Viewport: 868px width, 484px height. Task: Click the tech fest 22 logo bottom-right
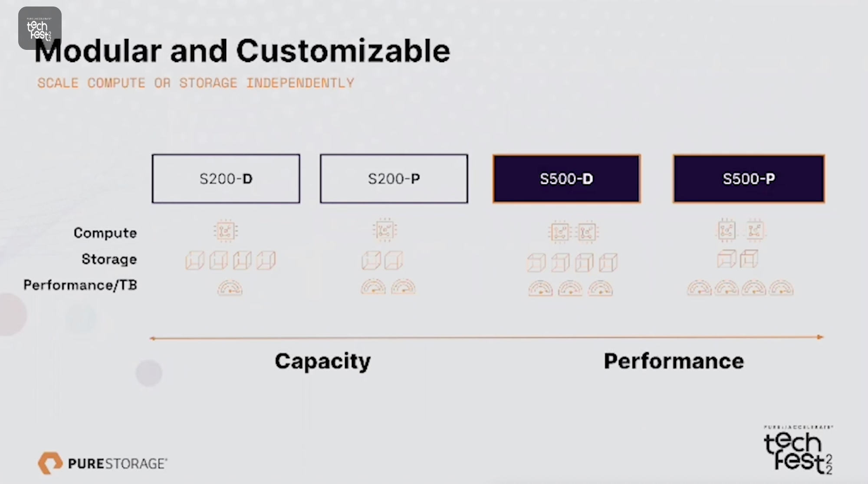(x=798, y=450)
